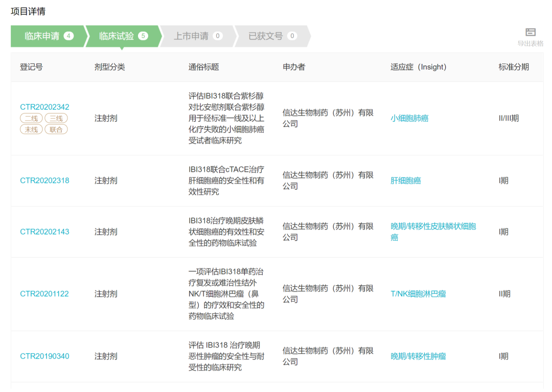This screenshot has height=392, width=552.
Task: Click the 标准分期 column header
Action: coord(514,67)
